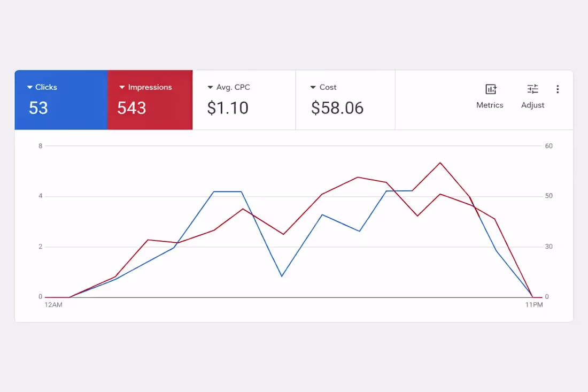Select the arrow icon beside Avg. CPC

pos(210,87)
